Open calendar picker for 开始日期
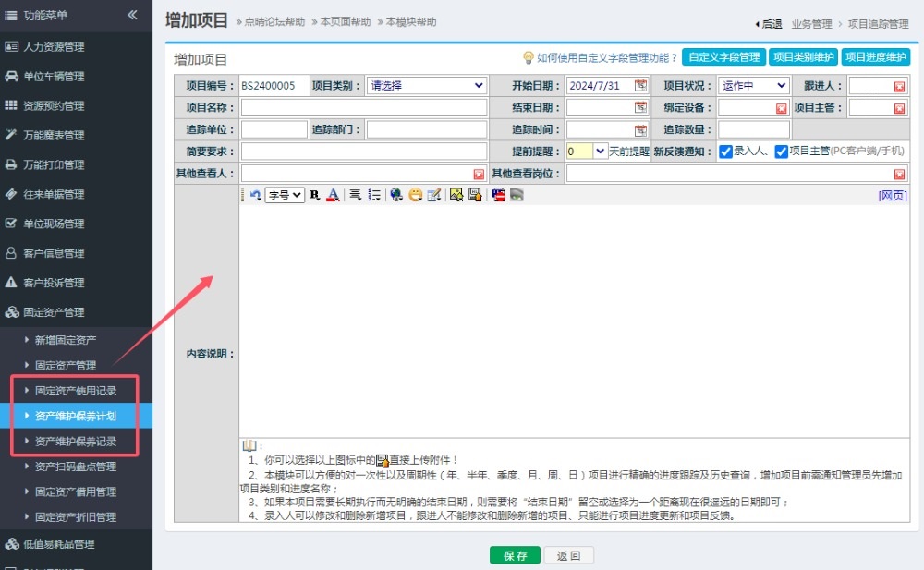Image resolution: width=924 pixels, height=570 pixels. (x=640, y=86)
